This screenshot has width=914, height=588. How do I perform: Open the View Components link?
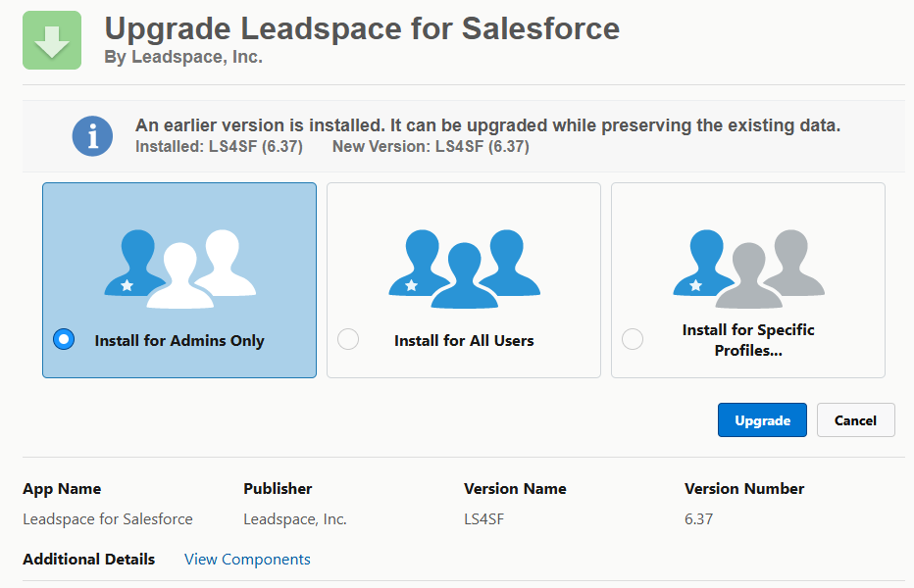(x=247, y=559)
